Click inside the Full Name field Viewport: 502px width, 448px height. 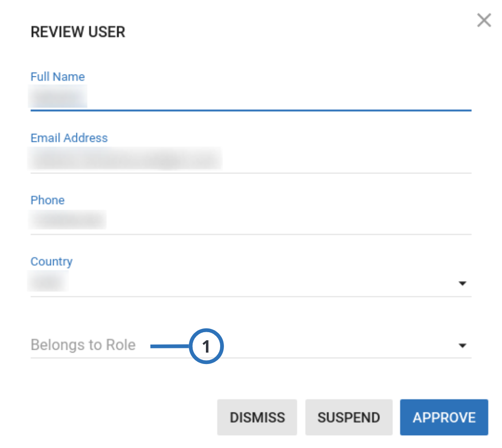coord(190,97)
